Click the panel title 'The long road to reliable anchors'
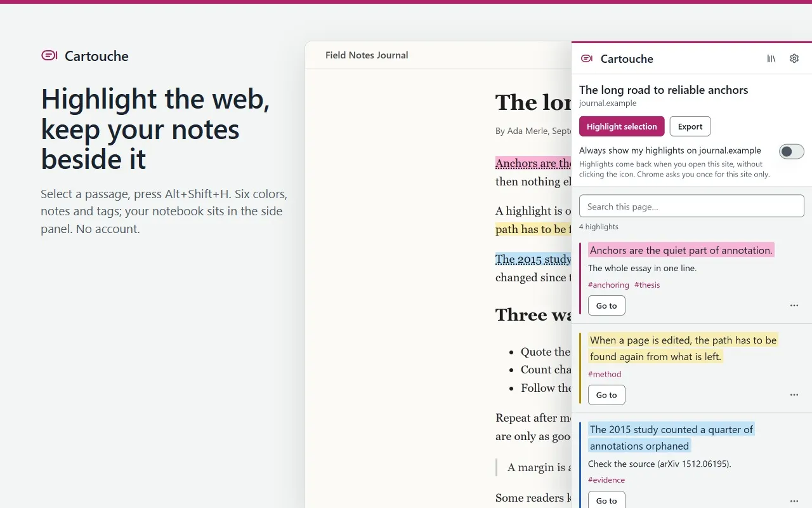Viewport: 812px width, 508px height. tap(664, 90)
